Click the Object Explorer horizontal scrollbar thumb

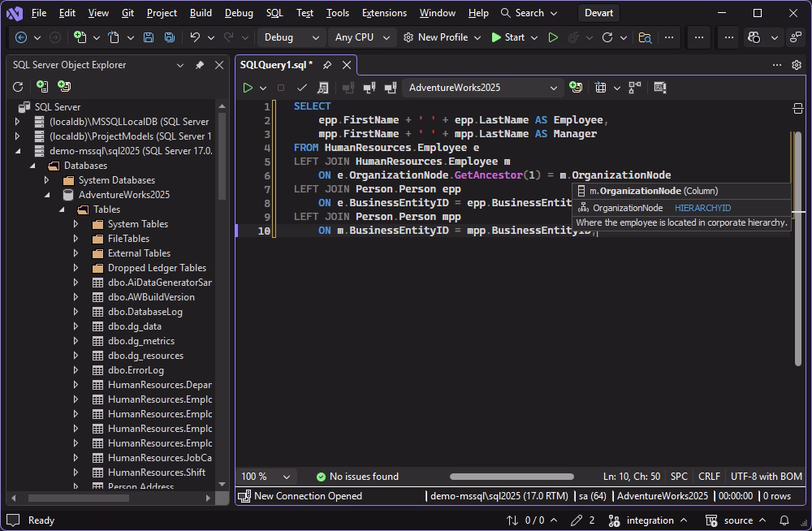pyautogui.click(x=78, y=498)
